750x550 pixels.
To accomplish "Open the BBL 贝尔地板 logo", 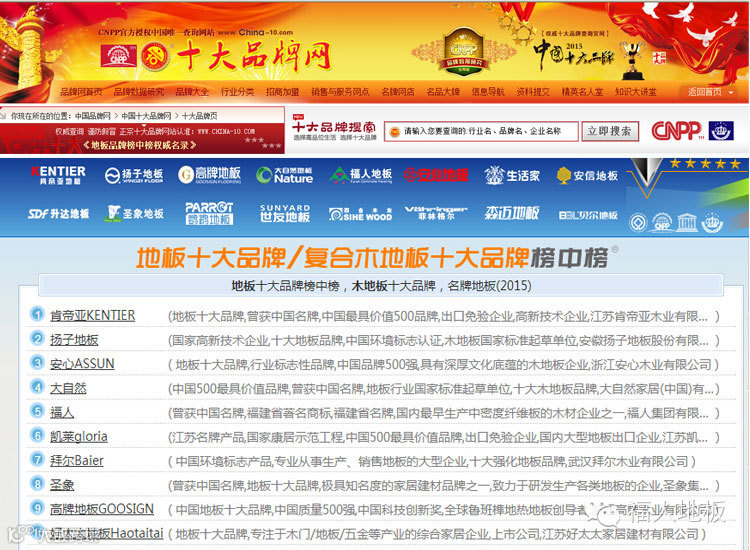I will [588, 215].
